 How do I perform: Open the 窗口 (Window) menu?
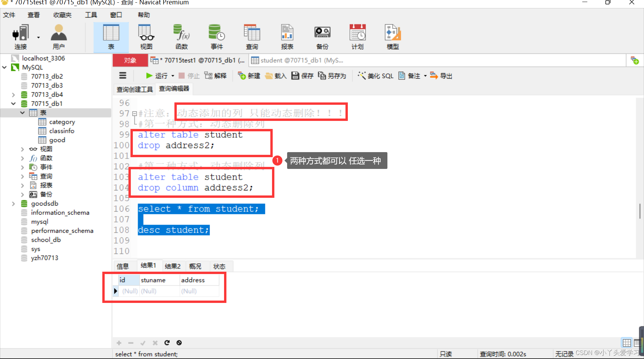coord(116,15)
